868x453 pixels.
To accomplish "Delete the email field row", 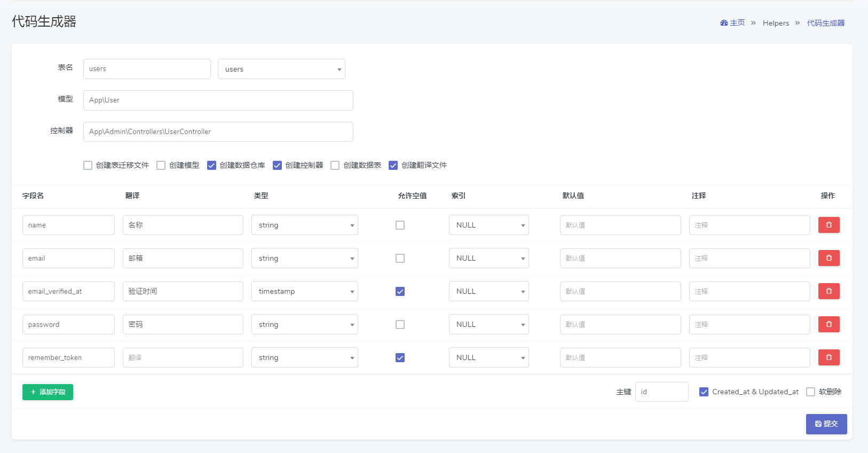I will (x=828, y=258).
